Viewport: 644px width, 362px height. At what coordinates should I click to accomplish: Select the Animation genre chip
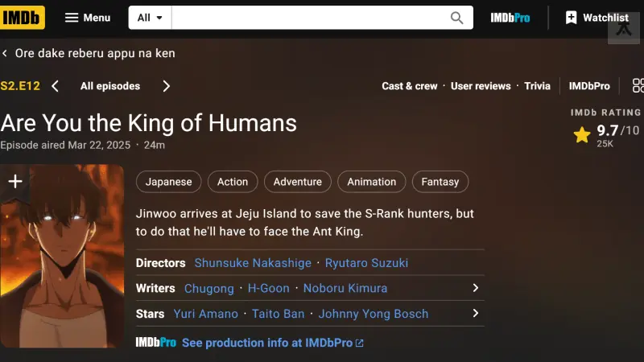pyautogui.click(x=371, y=182)
